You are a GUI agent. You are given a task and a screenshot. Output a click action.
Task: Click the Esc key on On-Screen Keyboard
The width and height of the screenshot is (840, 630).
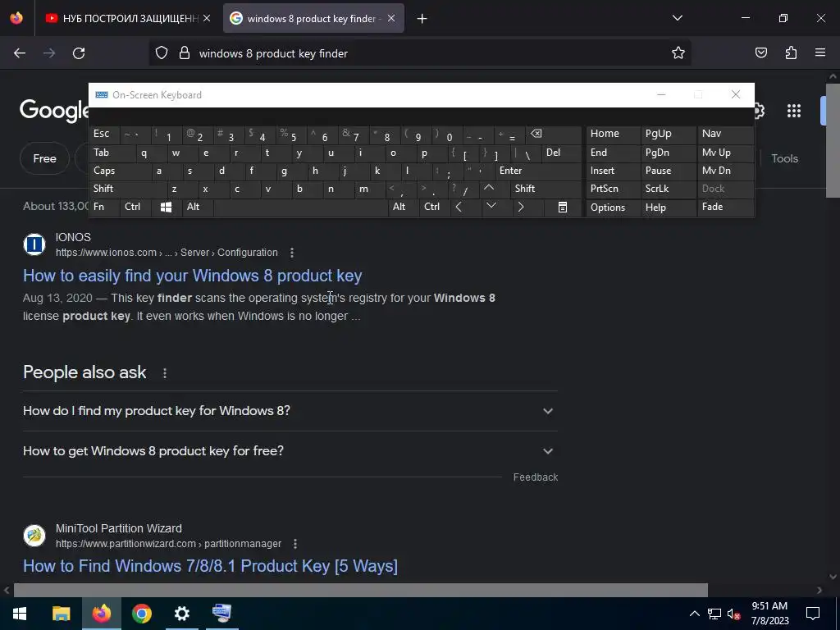pos(104,134)
